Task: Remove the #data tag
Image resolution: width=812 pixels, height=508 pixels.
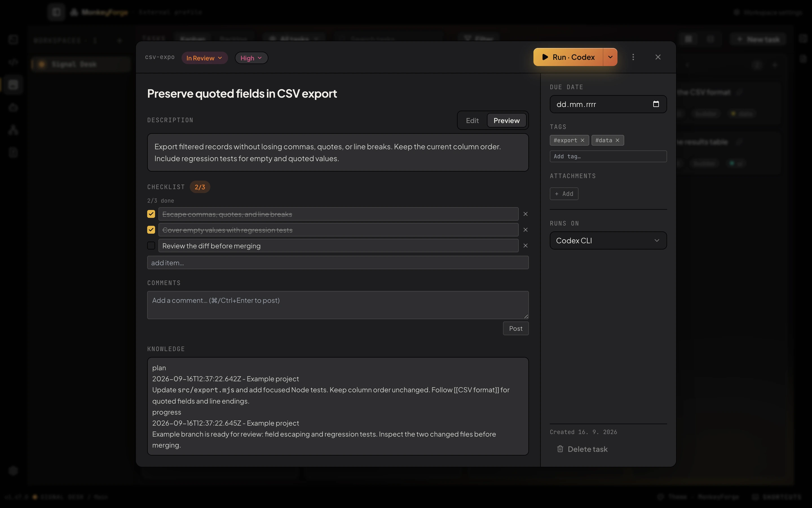Action: [x=617, y=141]
